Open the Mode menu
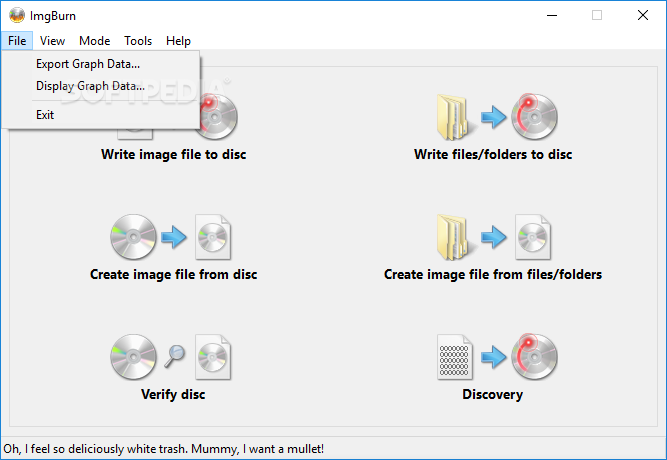667x460 pixels. (x=94, y=41)
